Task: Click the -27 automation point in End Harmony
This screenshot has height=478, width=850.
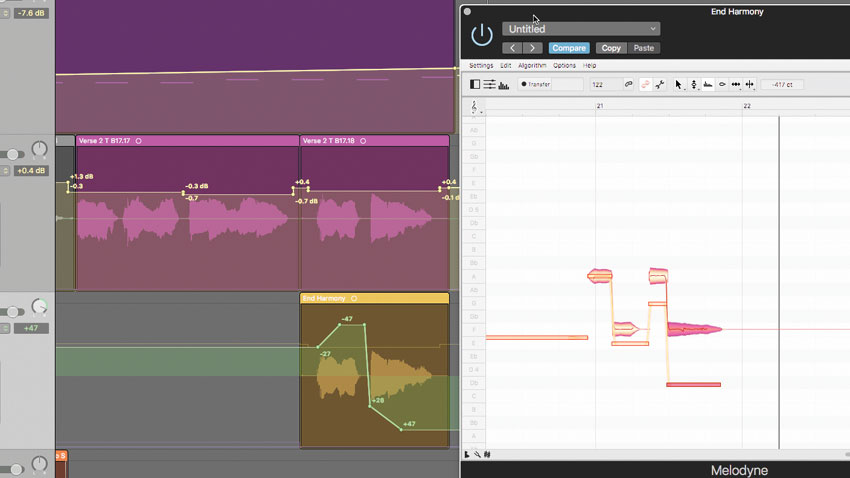Action: [318, 347]
